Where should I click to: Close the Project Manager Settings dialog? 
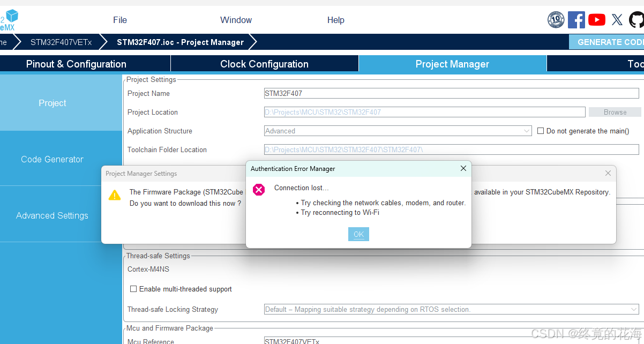pyautogui.click(x=608, y=173)
